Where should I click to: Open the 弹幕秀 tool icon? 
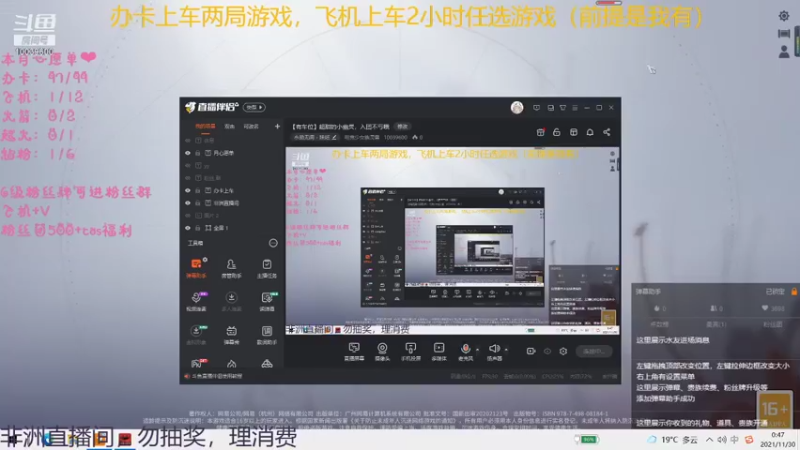pos(231,335)
